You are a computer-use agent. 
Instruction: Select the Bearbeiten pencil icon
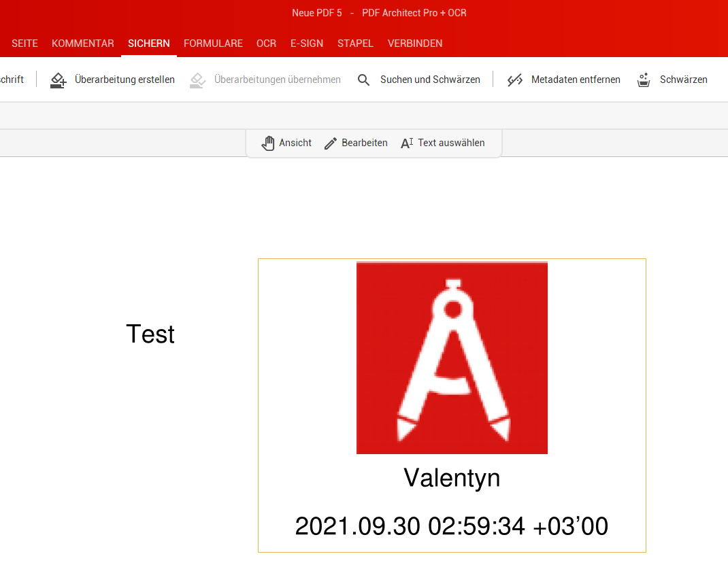click(331, 143)
